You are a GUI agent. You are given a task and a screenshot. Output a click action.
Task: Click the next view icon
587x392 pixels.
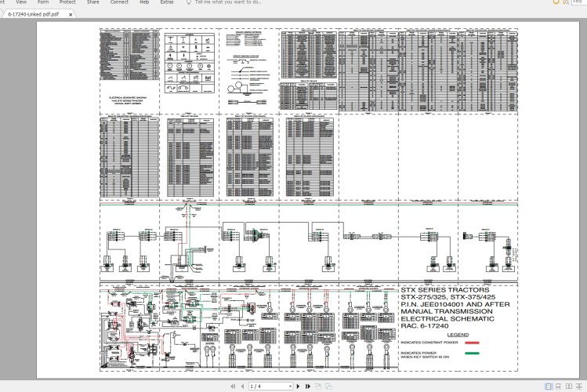point(328,386)
